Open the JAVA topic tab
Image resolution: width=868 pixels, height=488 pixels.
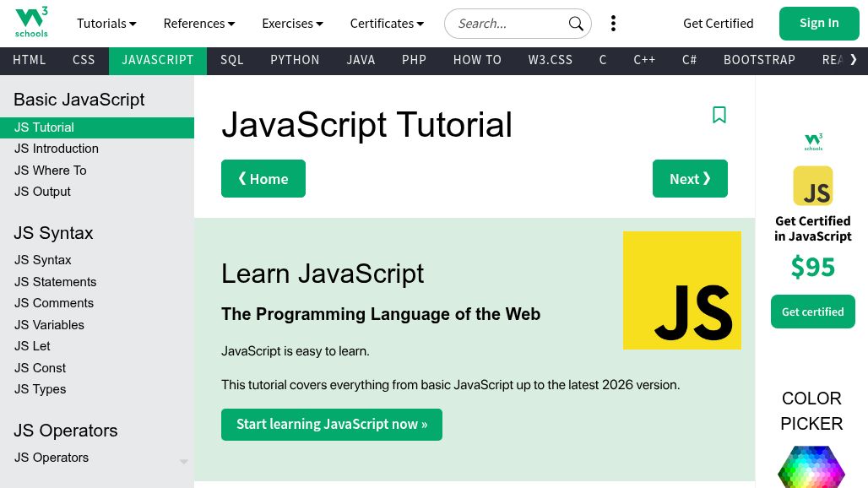[361, 60]
